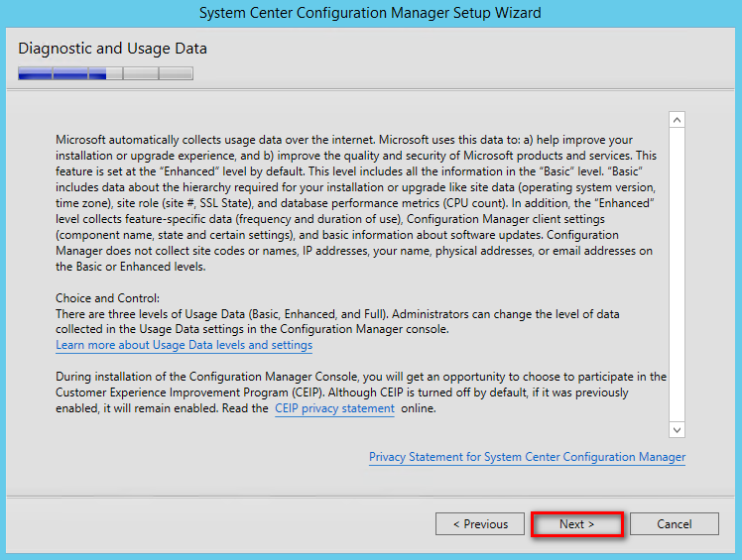The height and width of the screenshot is (560, 742).
Task: Click the paragraph starting Microsoft automatically collects
Action: 356,203
